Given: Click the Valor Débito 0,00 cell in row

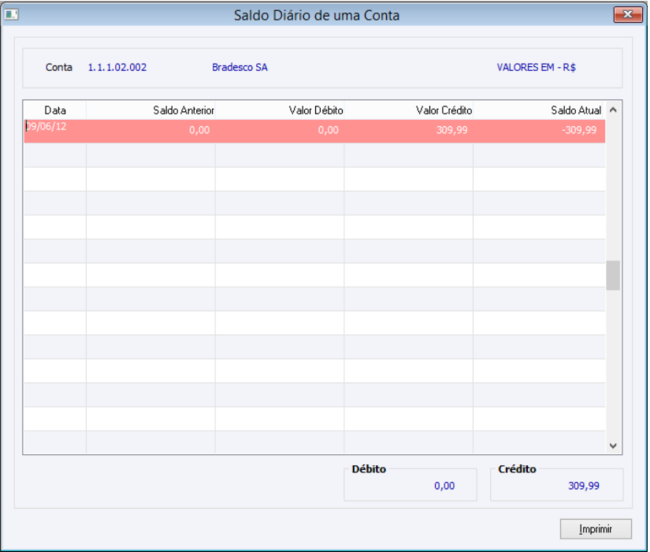Looking at the screenshot, I should click(280, 131).
